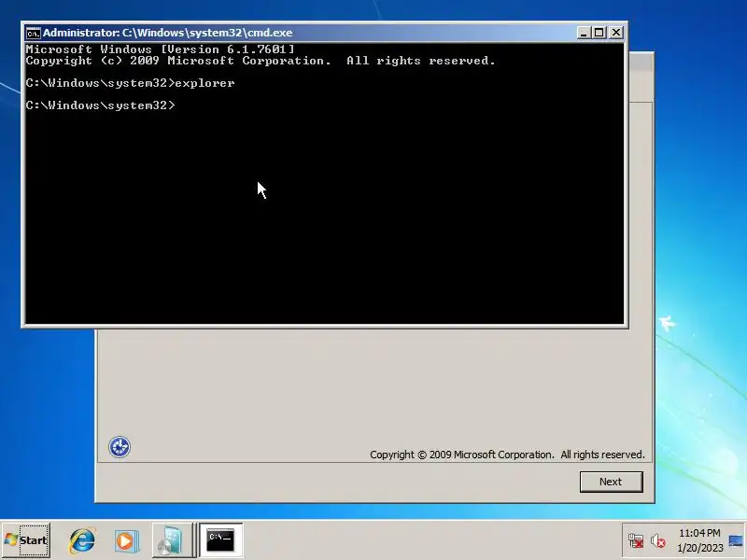
Task: Open Windows Media Player from taskbar
Action: coord(127,540)
